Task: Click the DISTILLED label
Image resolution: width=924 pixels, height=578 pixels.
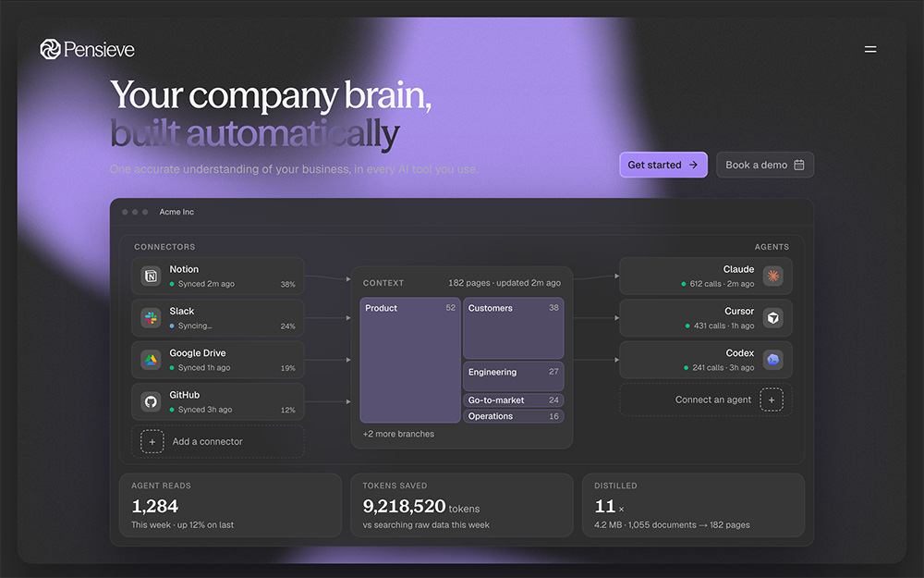Action: click(615, 486)
